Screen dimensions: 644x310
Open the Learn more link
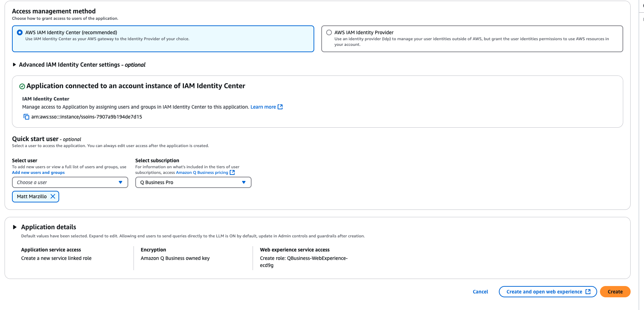(263, 107)
